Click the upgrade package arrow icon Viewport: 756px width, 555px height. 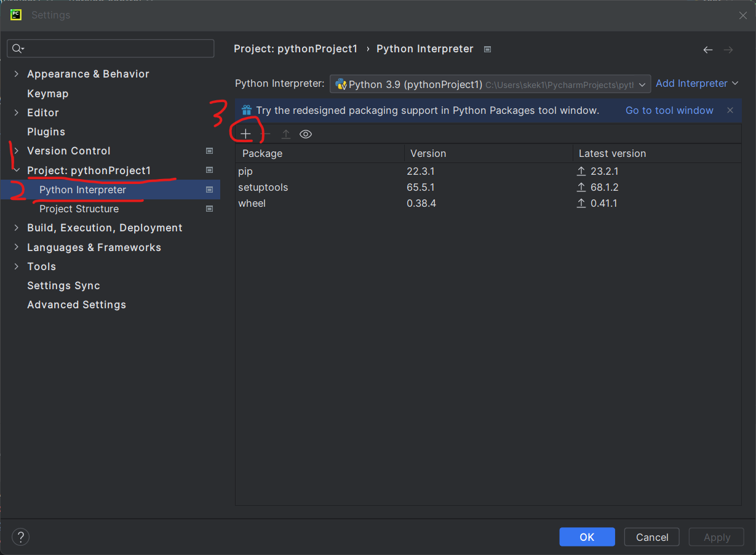click(286, 134)
